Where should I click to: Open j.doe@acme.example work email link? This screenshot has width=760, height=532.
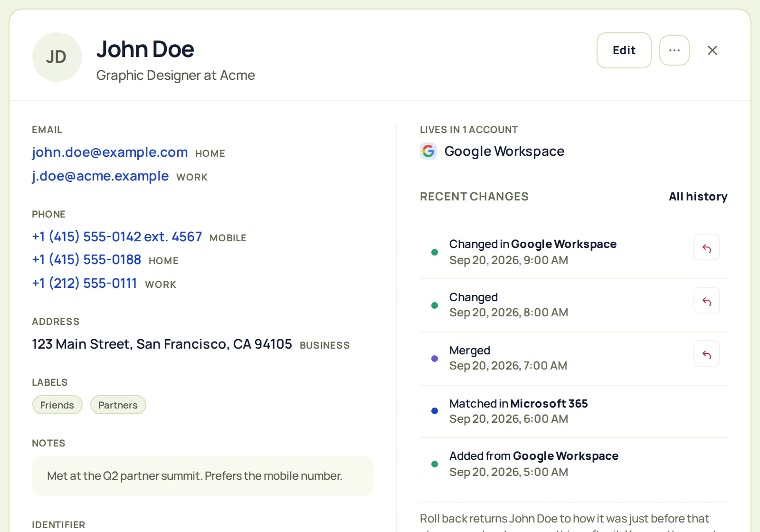pyautogui.click(x=100, y=176)
